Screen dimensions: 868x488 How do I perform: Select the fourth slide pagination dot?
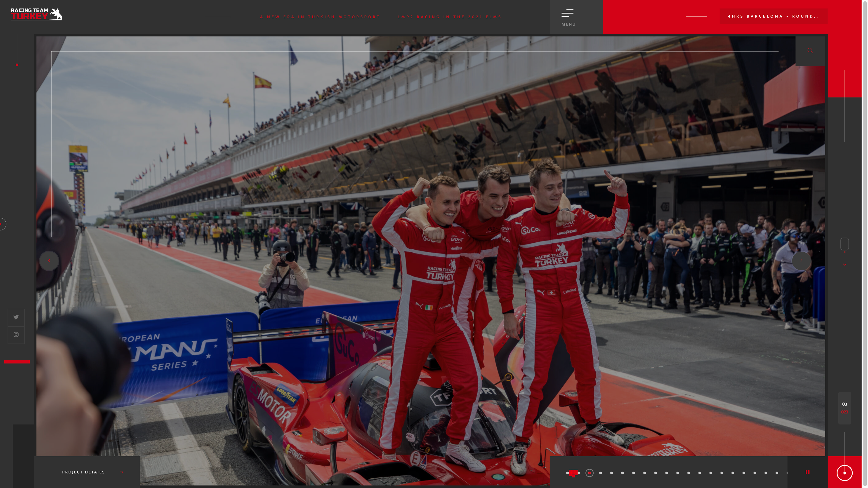pos(600,473)
